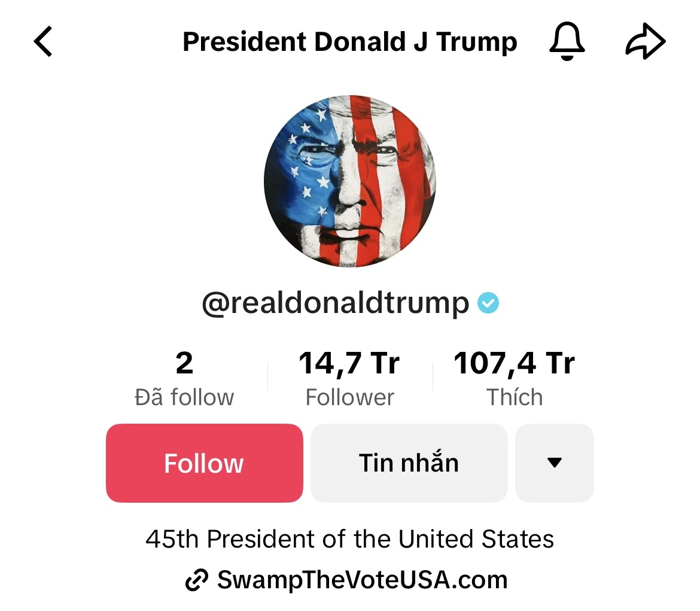Open the flag-painted profile picture
700x611 pixels.
point(349,181)
